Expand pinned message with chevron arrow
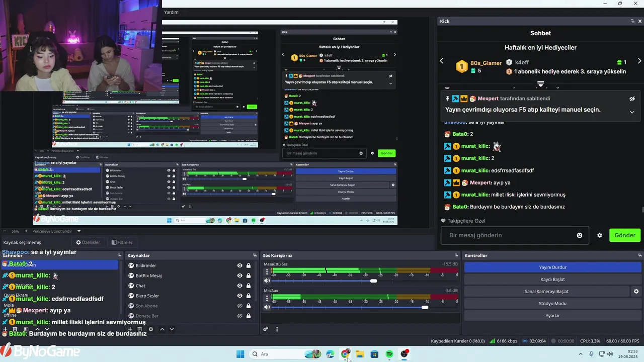The width and height of the screenshot is (644, 362). coord(632,112)
